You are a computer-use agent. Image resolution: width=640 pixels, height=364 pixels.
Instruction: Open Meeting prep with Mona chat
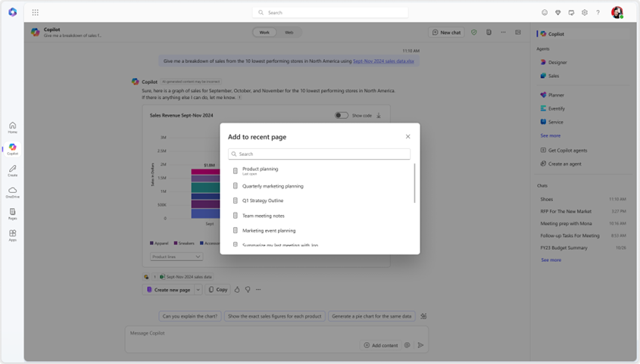(x=583, y=223)
